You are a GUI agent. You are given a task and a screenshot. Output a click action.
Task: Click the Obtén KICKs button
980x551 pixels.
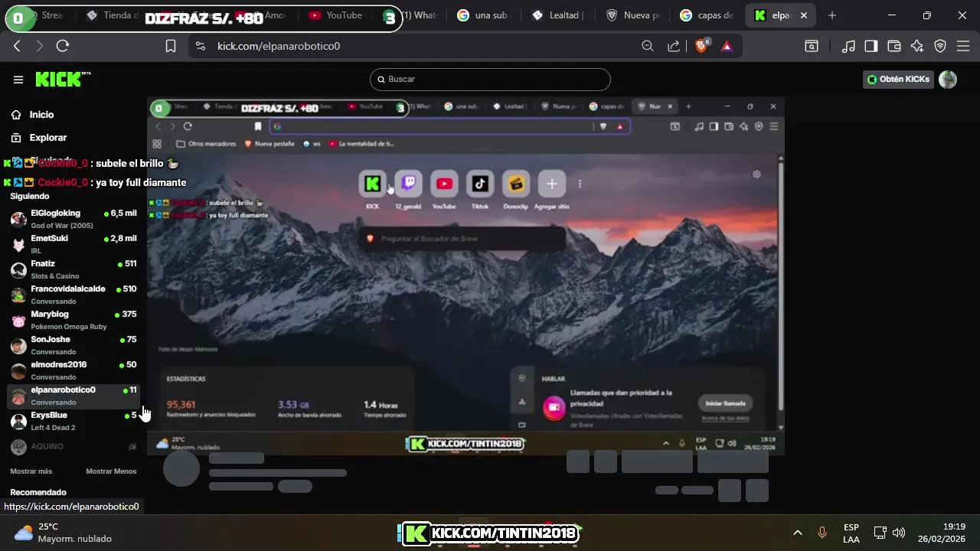tap(898, 80)
